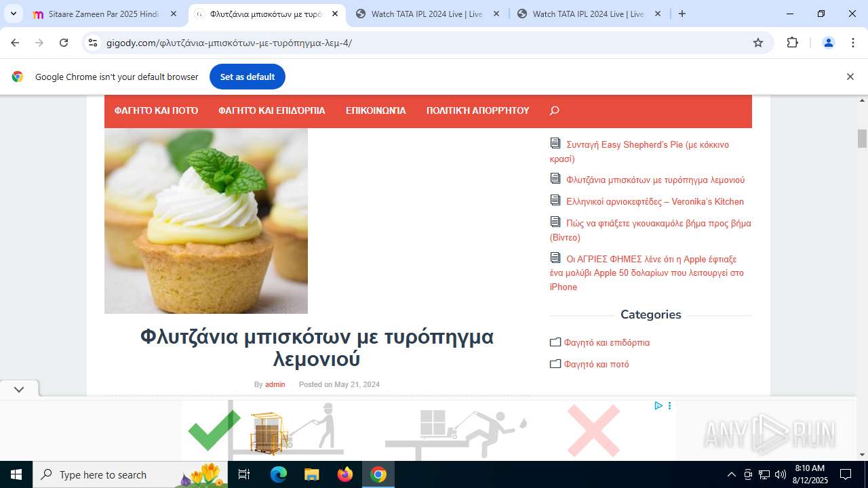Open volume control in system tray
The height and width of the screenshot is (488, 868).
pyautogui.click(x=780, y=474)
